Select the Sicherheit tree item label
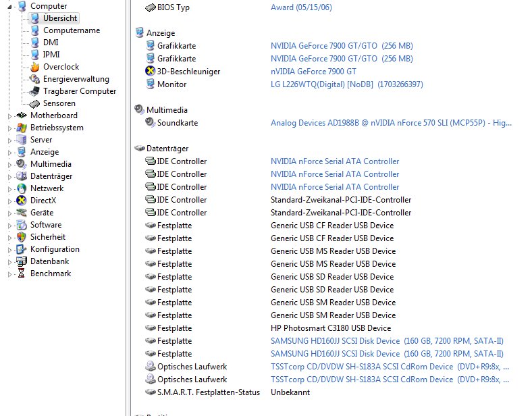Viewport: 532px width, 416px height. click(48, 237)
